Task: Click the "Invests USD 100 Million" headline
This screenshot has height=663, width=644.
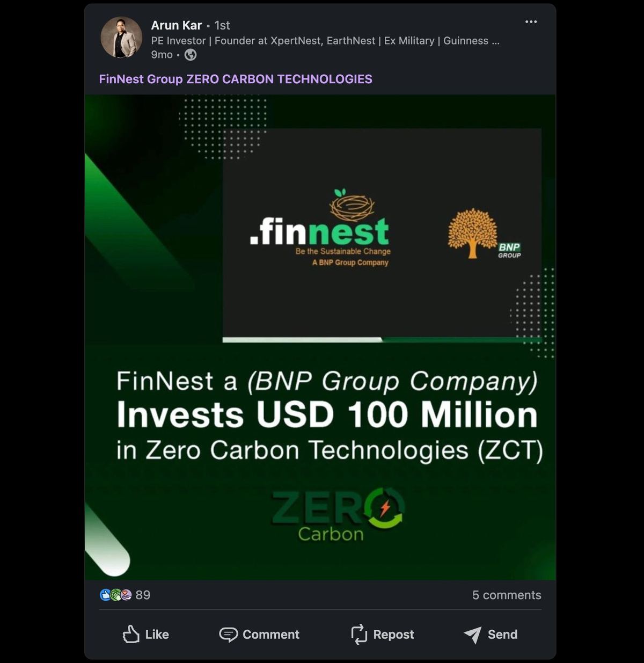Action: pos(327,415)
